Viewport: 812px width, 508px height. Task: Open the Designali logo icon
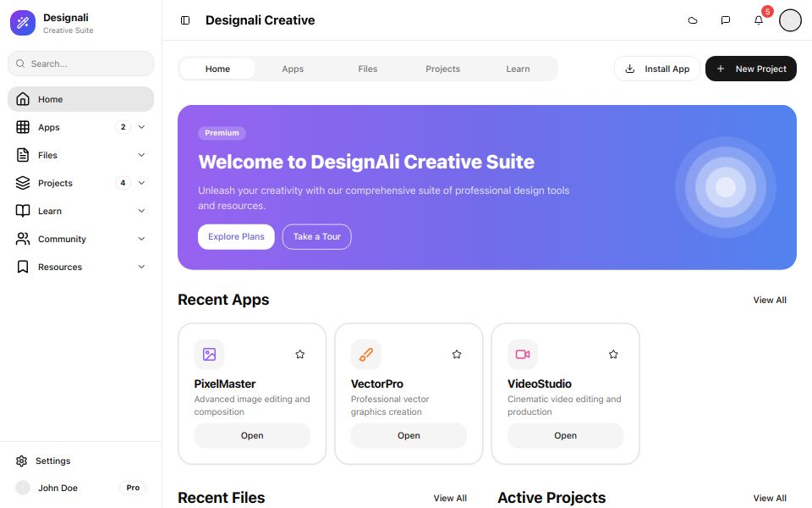[22, 22]
